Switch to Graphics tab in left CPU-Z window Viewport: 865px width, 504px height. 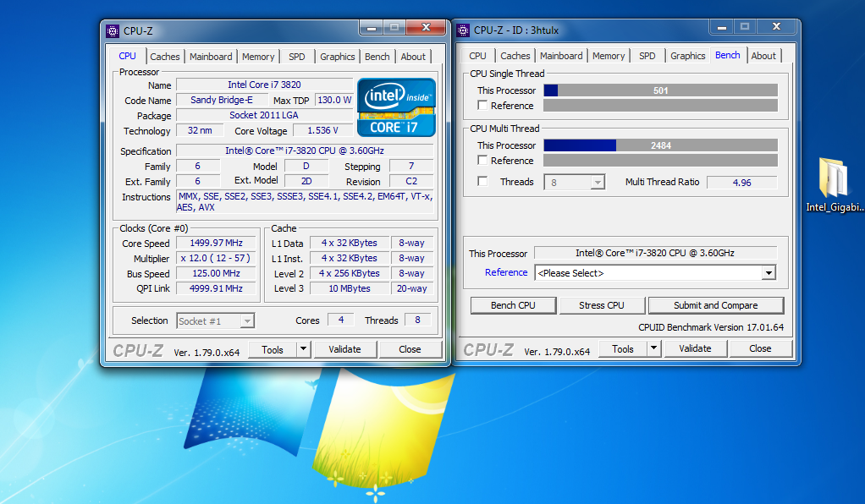coord(338,57)
